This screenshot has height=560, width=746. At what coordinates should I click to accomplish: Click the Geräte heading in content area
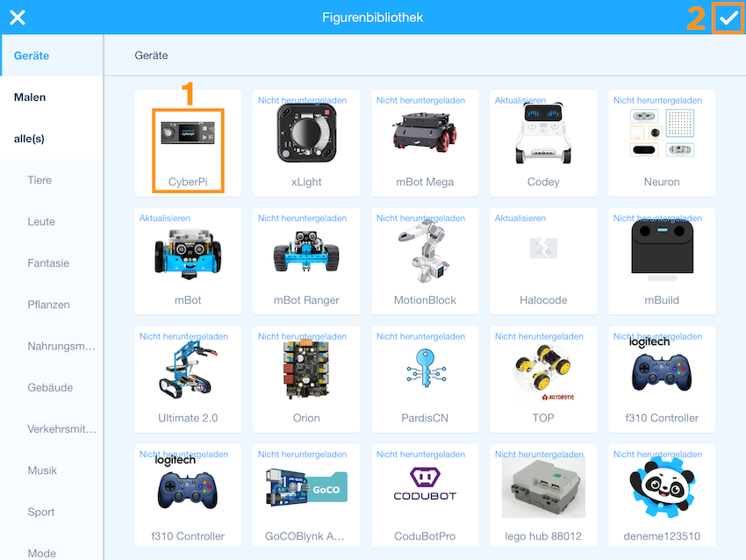151,55
